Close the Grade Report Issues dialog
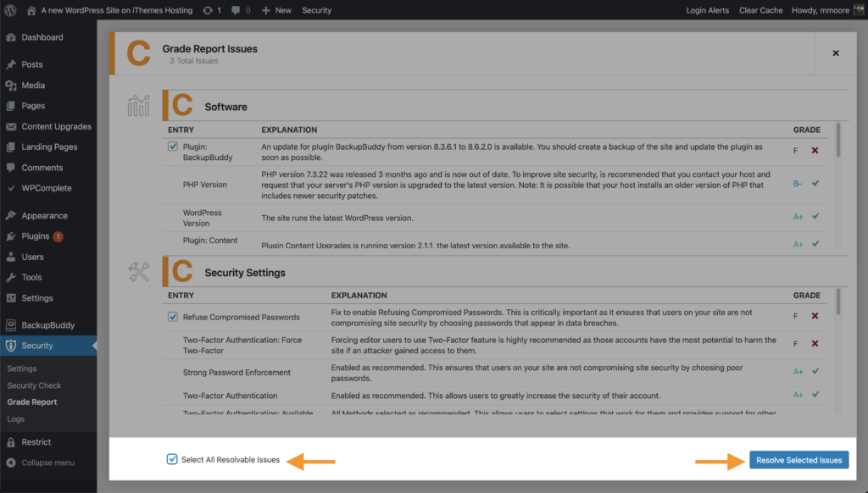This screenshot has width=868, height=493. 836,53
